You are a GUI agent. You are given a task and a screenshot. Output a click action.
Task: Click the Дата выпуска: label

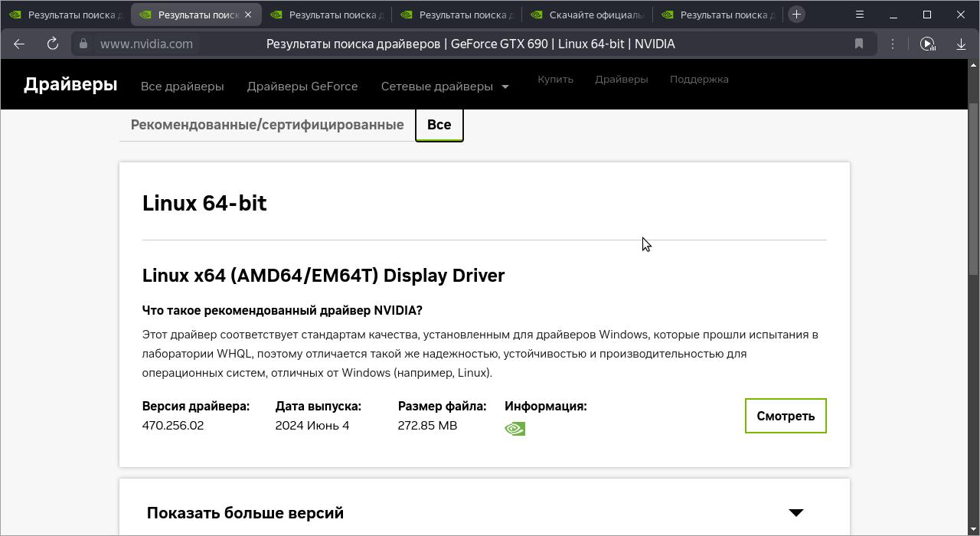coord(318,407)
